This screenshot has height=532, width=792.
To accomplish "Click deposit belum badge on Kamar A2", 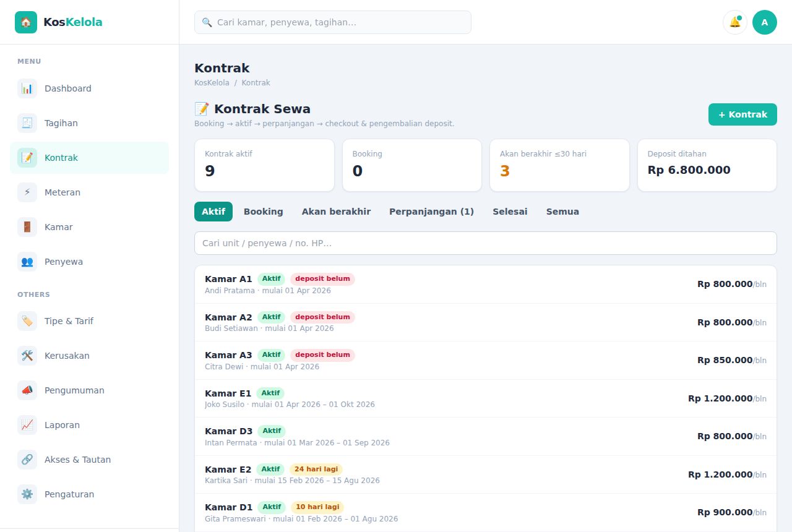I will (x=322, y=317).
